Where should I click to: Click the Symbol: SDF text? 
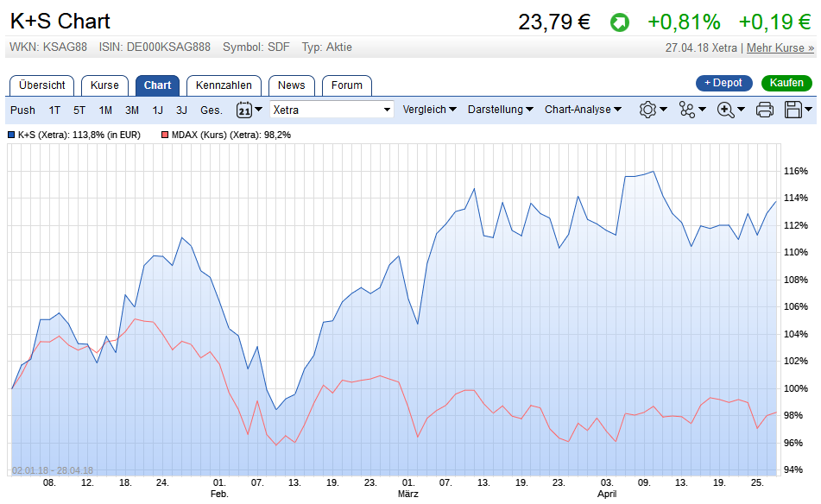pyautogui.click(x=256, y=47)
